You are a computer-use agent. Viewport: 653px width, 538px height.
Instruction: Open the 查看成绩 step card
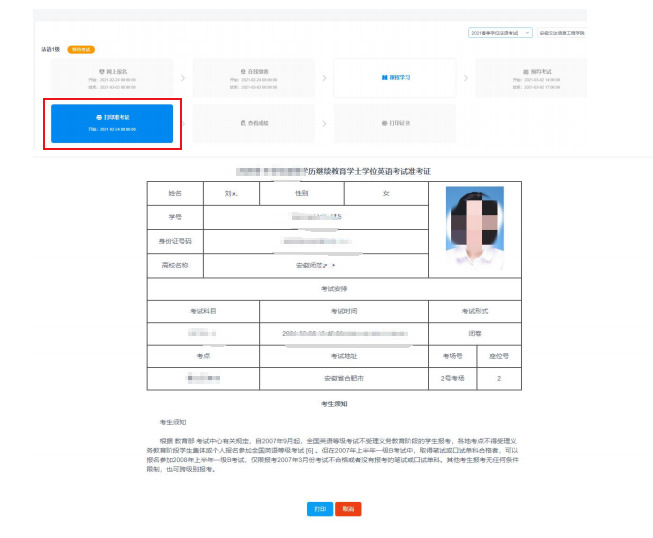tap(253, 123)
